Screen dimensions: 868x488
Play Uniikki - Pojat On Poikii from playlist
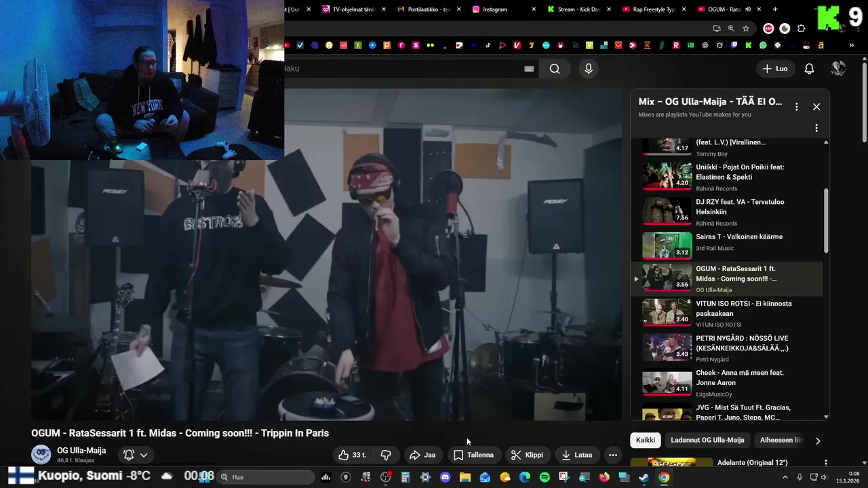[726, 177]
